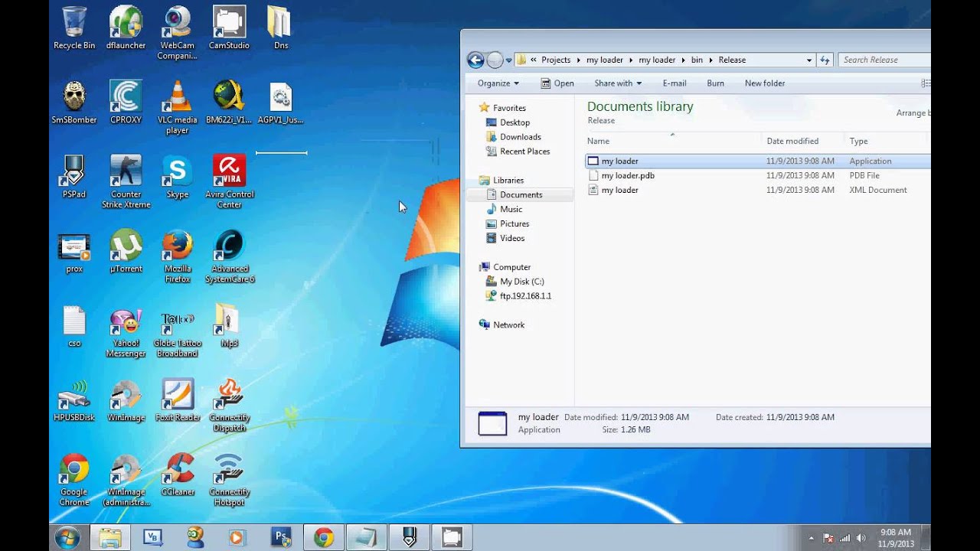Open the Dns folder on desktop

(281, 28)
